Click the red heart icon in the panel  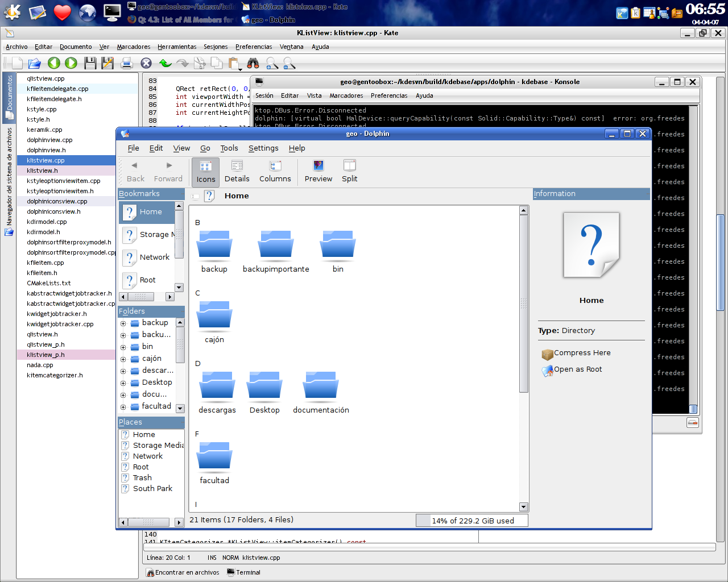click(x=63, y=12)
